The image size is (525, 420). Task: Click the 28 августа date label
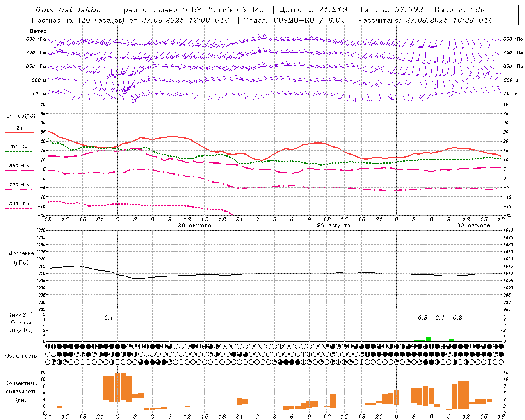(x=194, y=226)
